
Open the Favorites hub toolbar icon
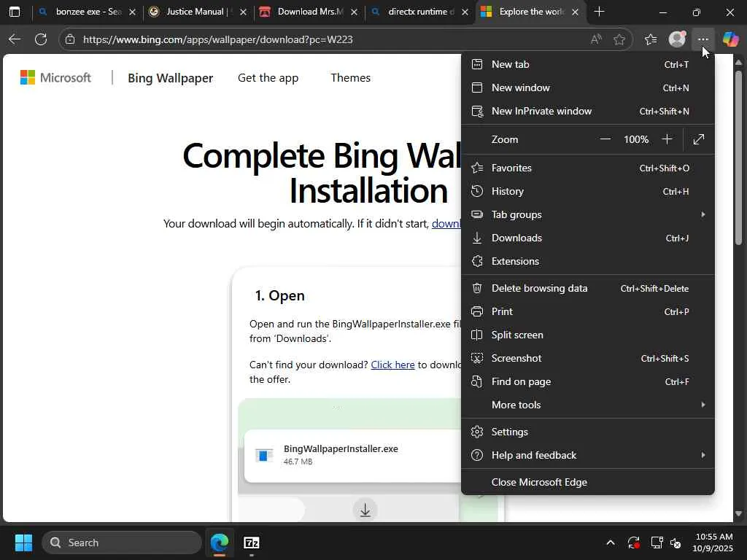[x=651, y=39]
